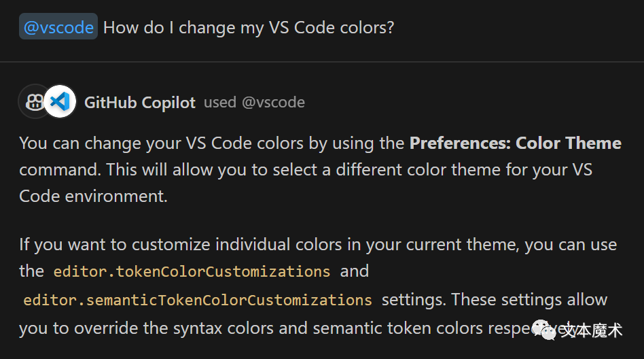
Task: Click the 'used @vscode' label
Action: pyautogui.click(x=254, y=103)
